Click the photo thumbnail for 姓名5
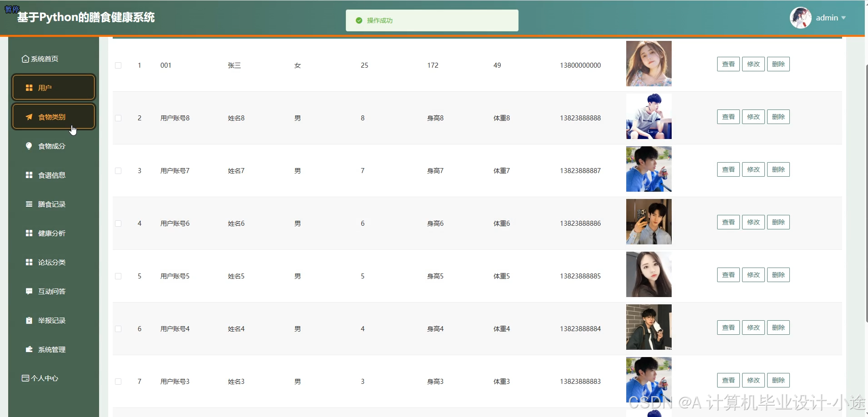868x417 pixels. point(649,274)
